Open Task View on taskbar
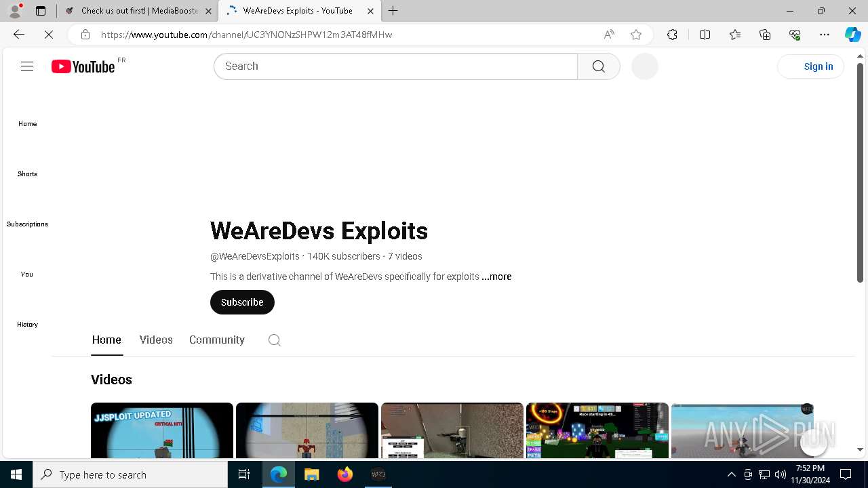This screenshot has width=868, height=488. tap(244, 474)
